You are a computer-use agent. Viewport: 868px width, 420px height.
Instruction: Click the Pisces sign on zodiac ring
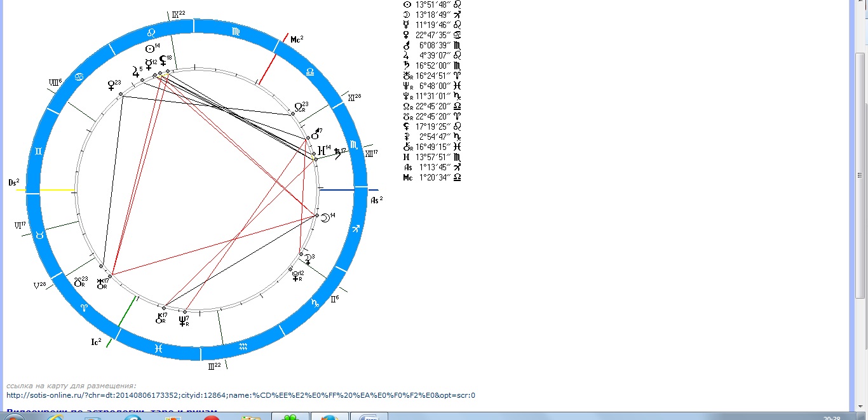point(159,348)
